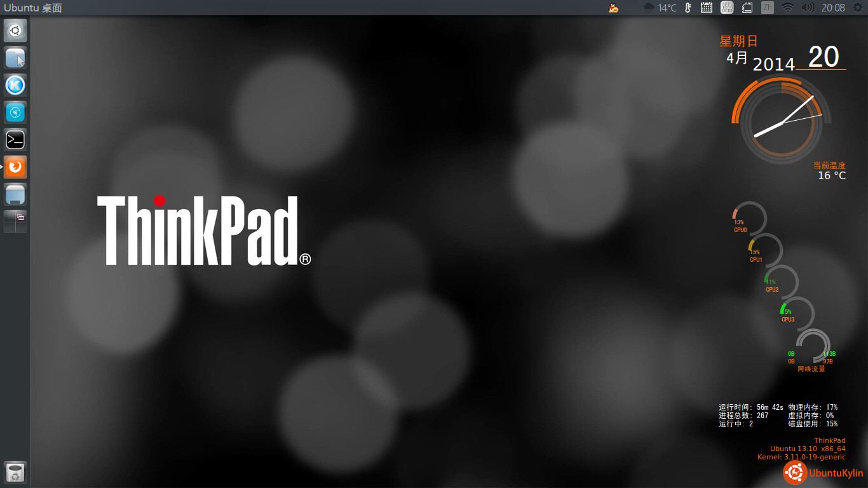Open the hardware chip indicator in top panel
Image resolution: width=868 pixels, height=488 pixels.
(747, 8)
